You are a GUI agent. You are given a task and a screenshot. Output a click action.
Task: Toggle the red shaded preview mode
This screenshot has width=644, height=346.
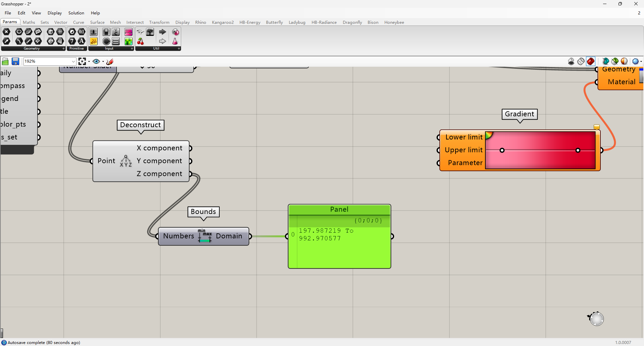click(x=591, y=61)
